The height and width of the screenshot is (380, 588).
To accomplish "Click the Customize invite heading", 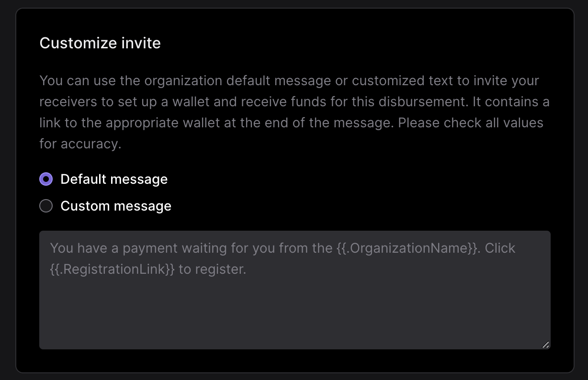I will pos(100,43).
